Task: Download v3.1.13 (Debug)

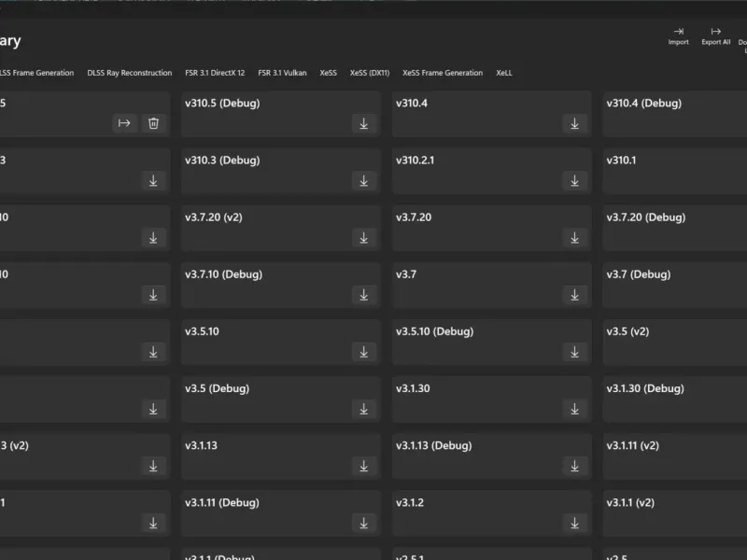Action: 574,466
